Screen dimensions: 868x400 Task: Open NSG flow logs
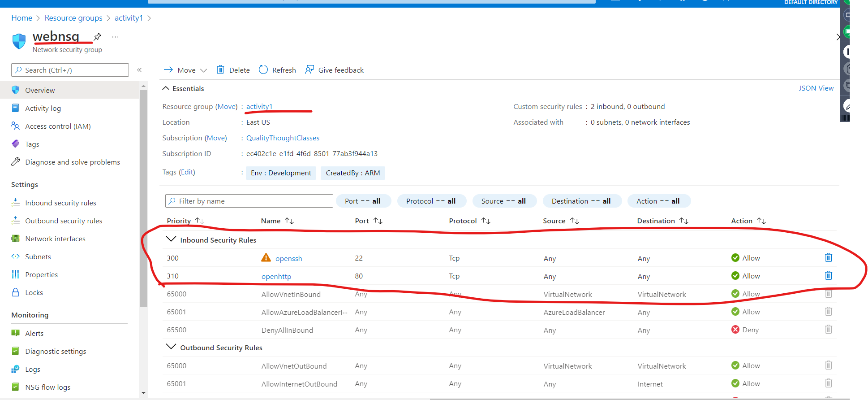pos(47,387)
